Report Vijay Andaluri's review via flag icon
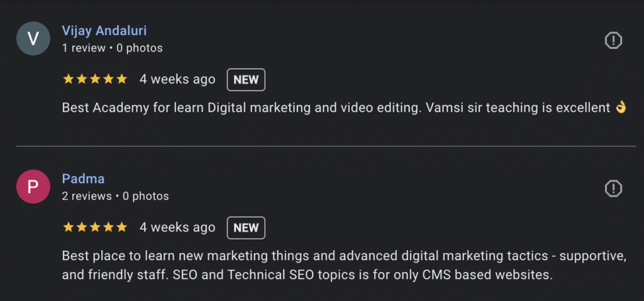This screenshot has height=301, width=644. point(613,41)
